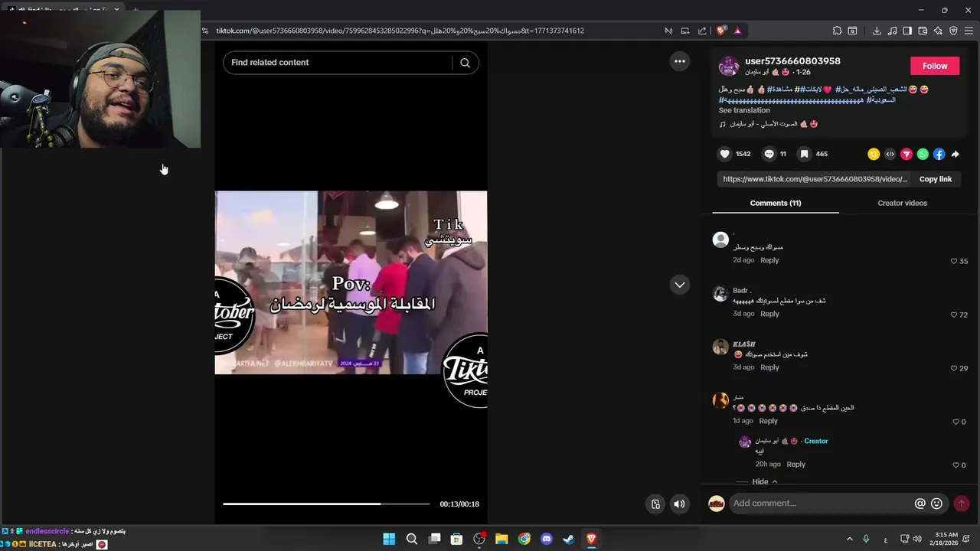Open Task View on the taskbar

pyautogui.click(x=434, y=539)
